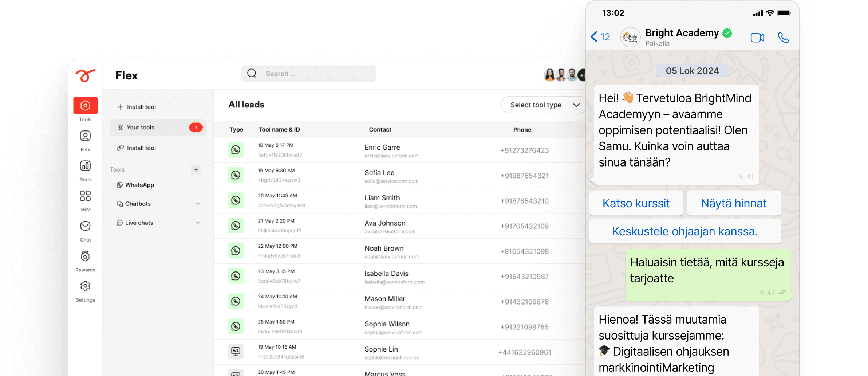Select WhatsApp in the Tools list
The width and height of the screenshot is (868, 376).
coord(139,185)
